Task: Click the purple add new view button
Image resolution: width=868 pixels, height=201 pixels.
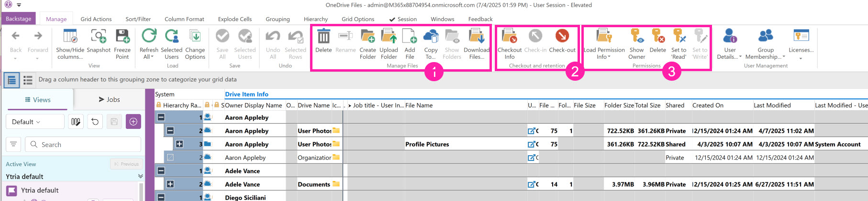Action: coord(133,122)
